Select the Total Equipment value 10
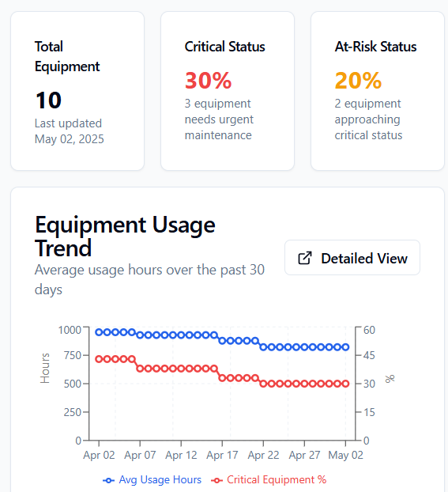The height and width of the screenshot is (492, 448). [x=48, y=100]
